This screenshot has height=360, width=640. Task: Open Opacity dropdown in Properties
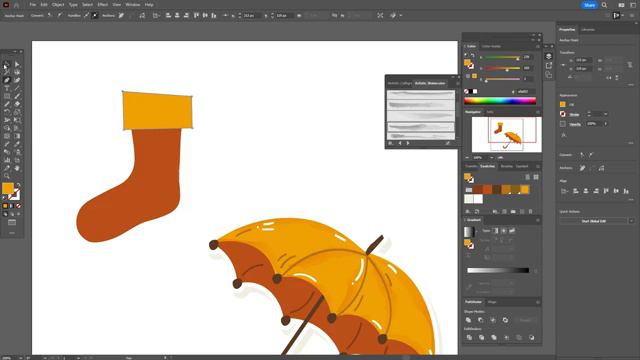[605, 124]
